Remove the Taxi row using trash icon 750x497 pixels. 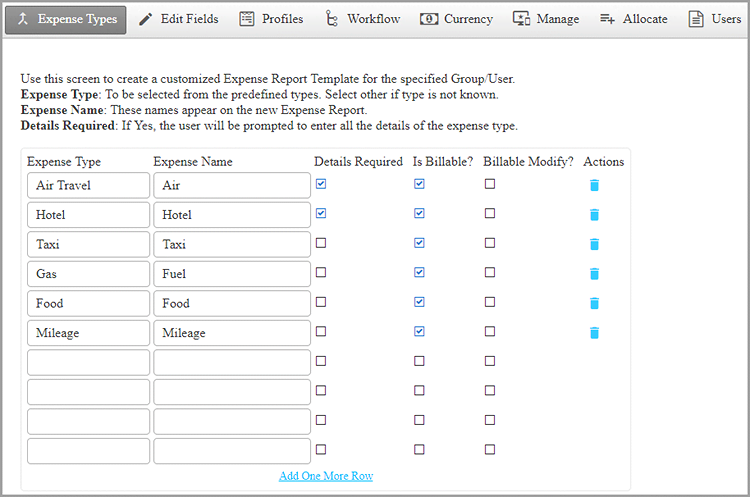point(594,244)
